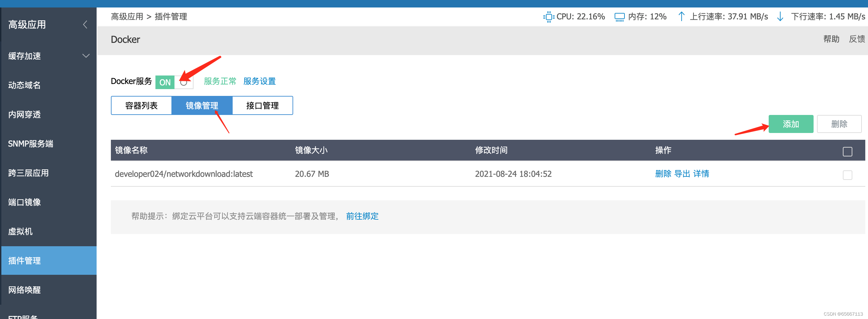Click the Docker page title
Screen dimensions: 868x319
click(x=126, y=39)
